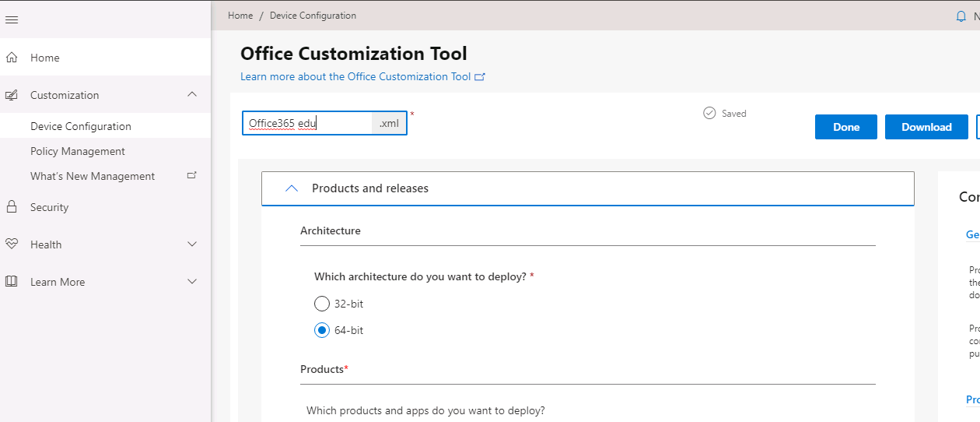Screen dimensions: 980x422
Task: Click the external link icon beside What's New Management
Action: [x=192, y=176]
